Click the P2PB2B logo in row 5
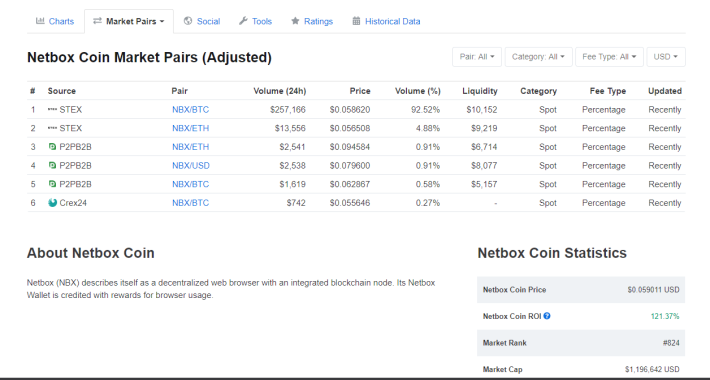 coord(53,184)
